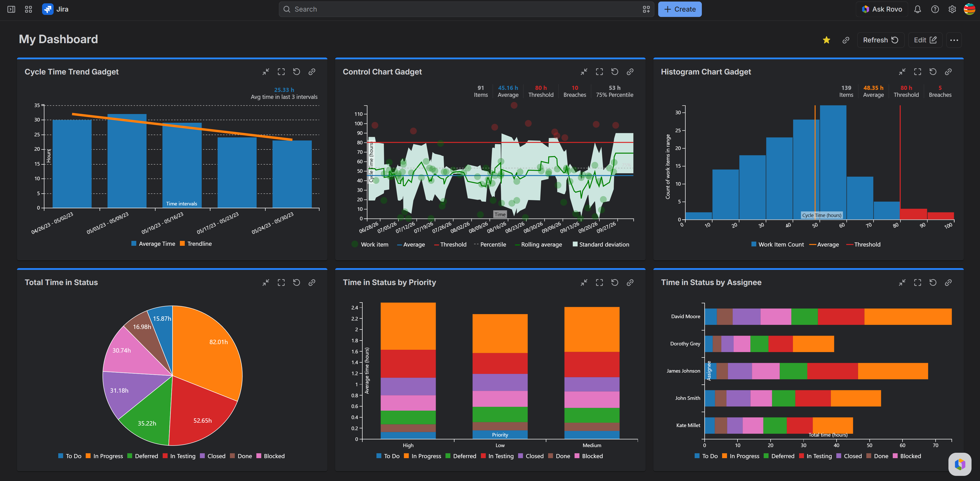Toggle Standard deviation legend in Control Chart
The image size is (980, 481).
601,244
